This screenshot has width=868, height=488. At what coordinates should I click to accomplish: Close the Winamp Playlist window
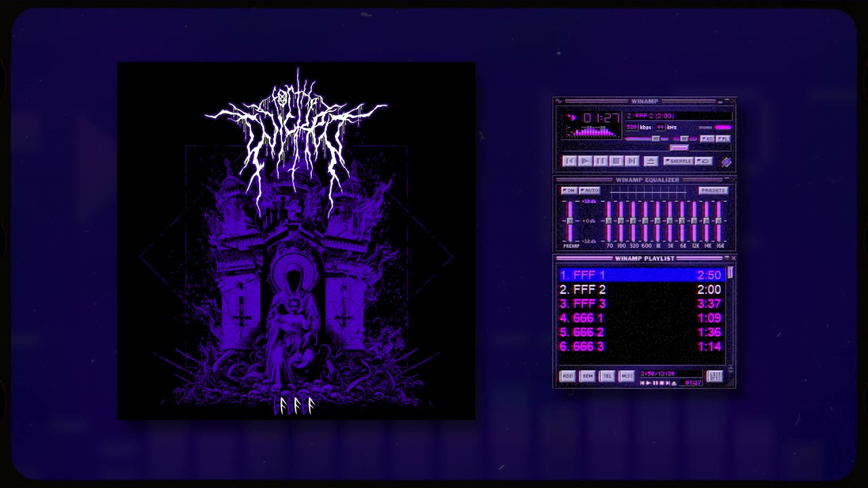733,258
